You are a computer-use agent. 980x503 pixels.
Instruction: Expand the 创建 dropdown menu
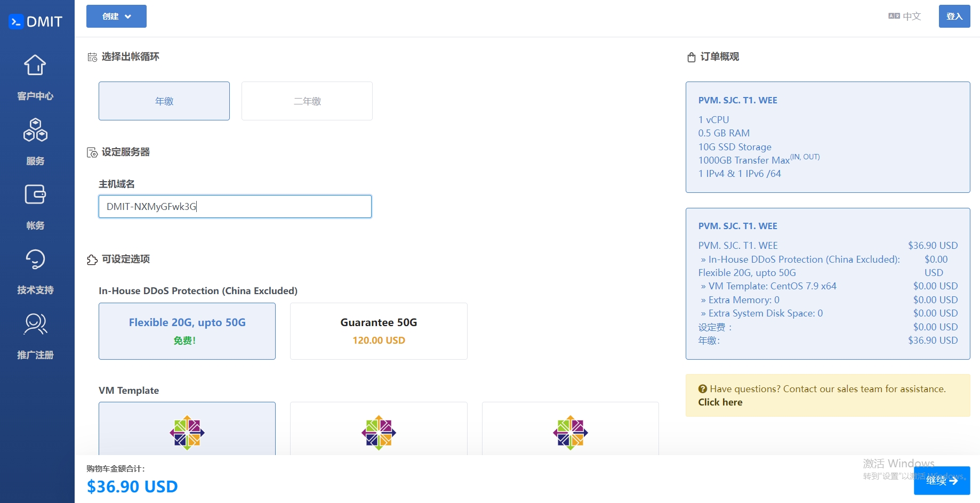(x=116, y=16)
